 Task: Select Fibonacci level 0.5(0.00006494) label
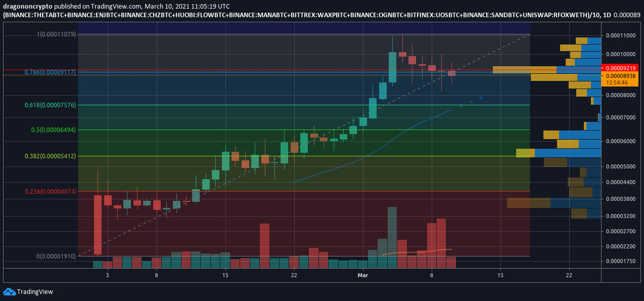(54, 130)
